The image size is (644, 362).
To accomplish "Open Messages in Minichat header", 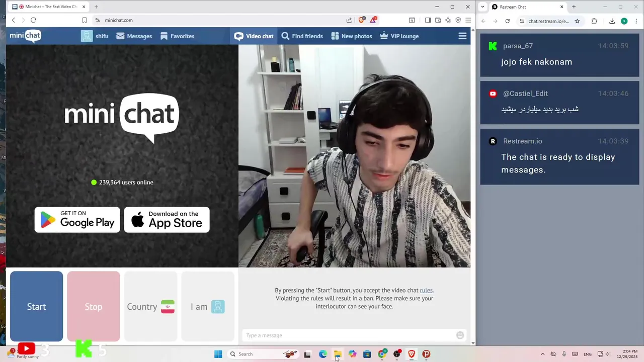I will (134, 36).
